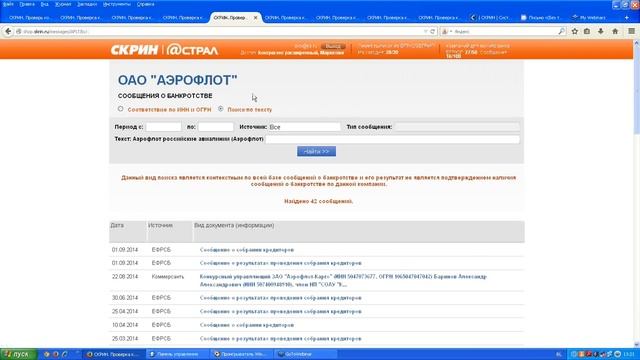Open the URL bar history dropdown arrow
The width and height of the screenshot is (640, 360).
point(425,31)
